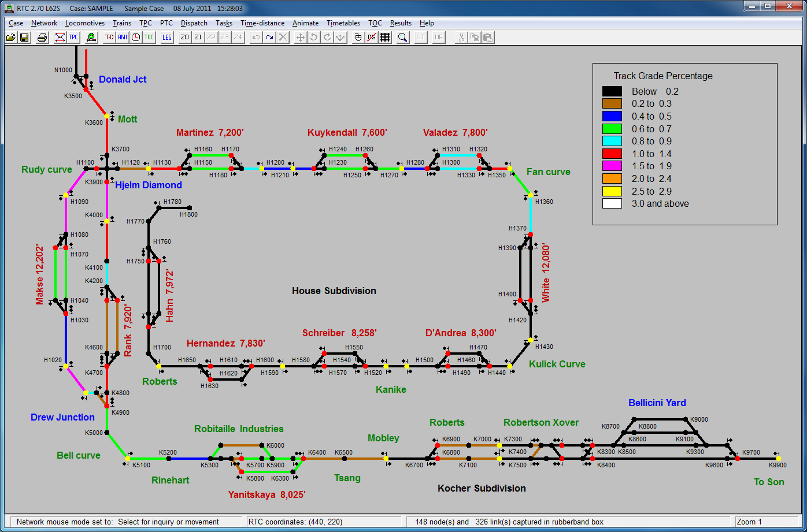The height and width of the screenshot is (532, 807).
Task: Open the Dispatch menu
Action: [x=194, y=23]
